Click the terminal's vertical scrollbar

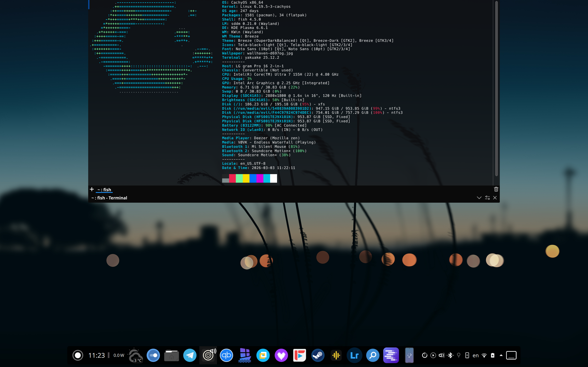(496, 89)
